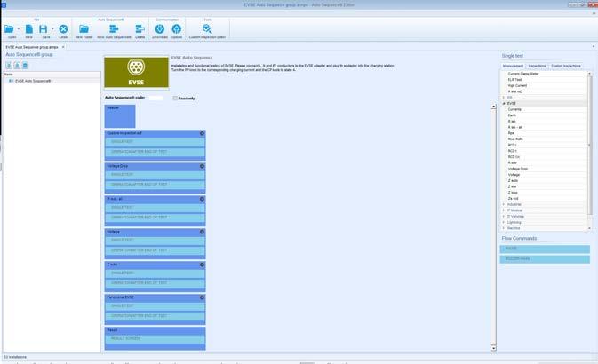The height and width of the screenshot is (364, 598).
Task: Click the first small icon above the Name list
Action: (9, 66)
